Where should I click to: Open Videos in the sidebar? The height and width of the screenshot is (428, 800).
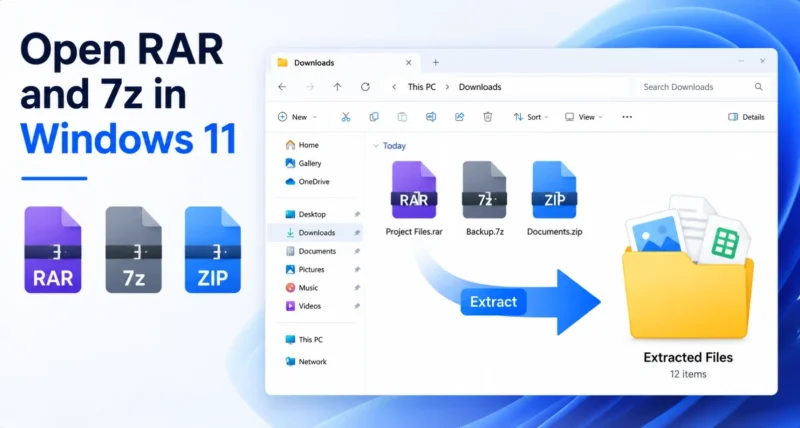pyautogui.click(x=315, y=306)
